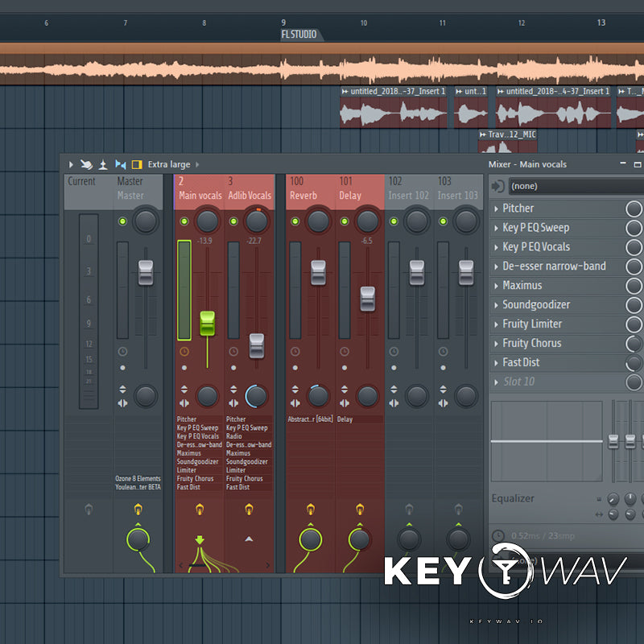
Task: Click the blue waveform view icon in mixer toolbar
Action: click(121, 164)
